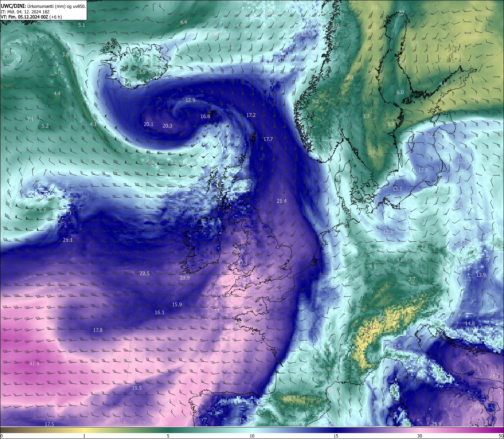Click the 3.2 value label
The width and height of the screenshot is (504, 439).
(x=315, y=102)
